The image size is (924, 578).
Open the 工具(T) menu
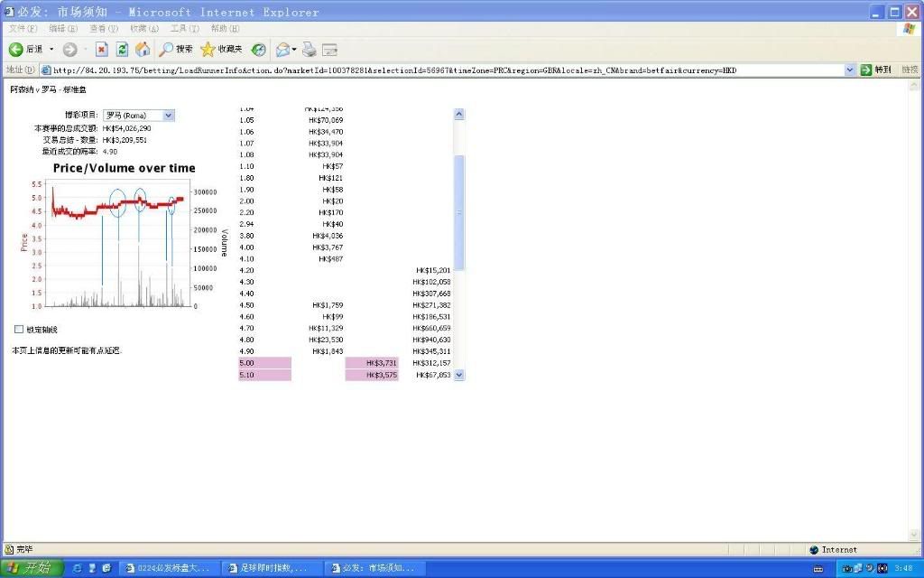[x=185, y=29]
